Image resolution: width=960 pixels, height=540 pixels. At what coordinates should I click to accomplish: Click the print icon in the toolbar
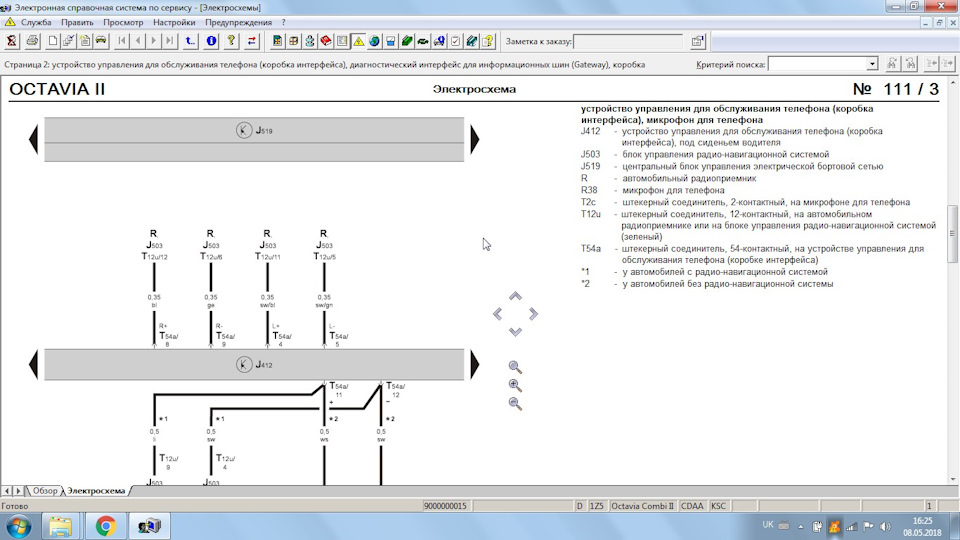[x=32, y=42]
